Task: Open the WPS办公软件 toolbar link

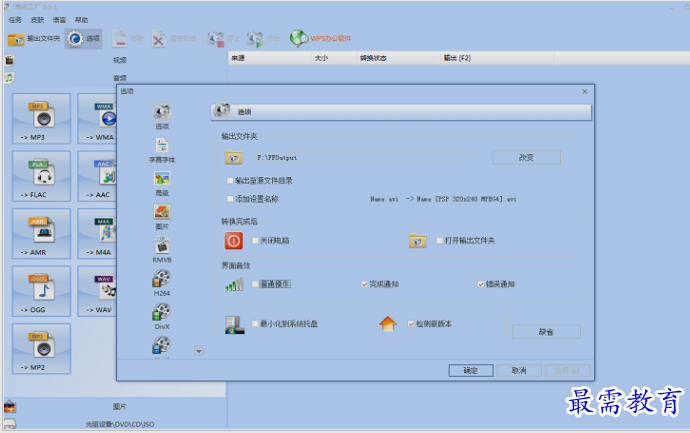Action: pyautogui.click(x=321, y=39)
